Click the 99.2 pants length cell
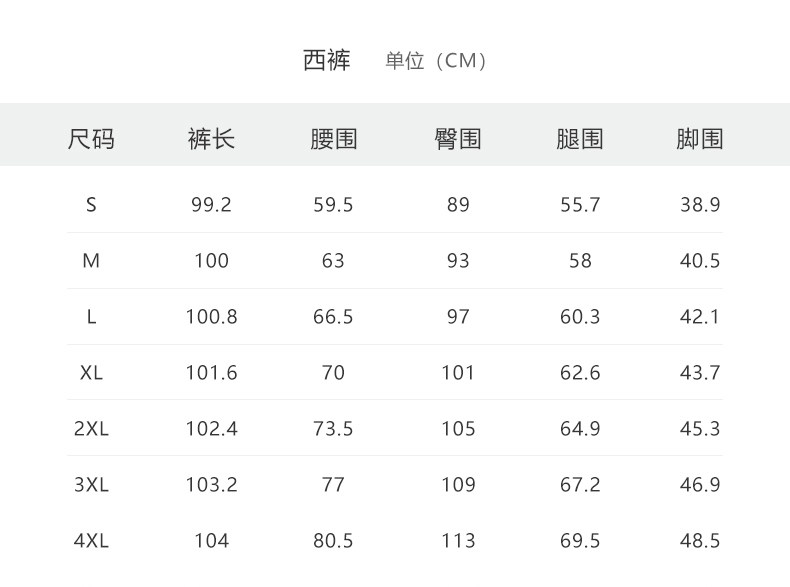The image size is (790, 587). (x=211, y=205)
